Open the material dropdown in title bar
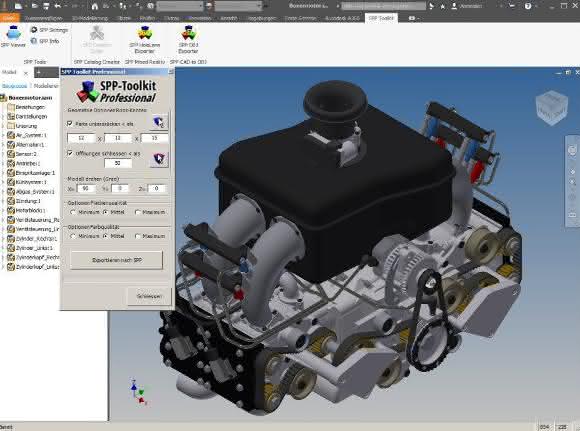Viewport: 580px width, 431px height. point(180,6)
